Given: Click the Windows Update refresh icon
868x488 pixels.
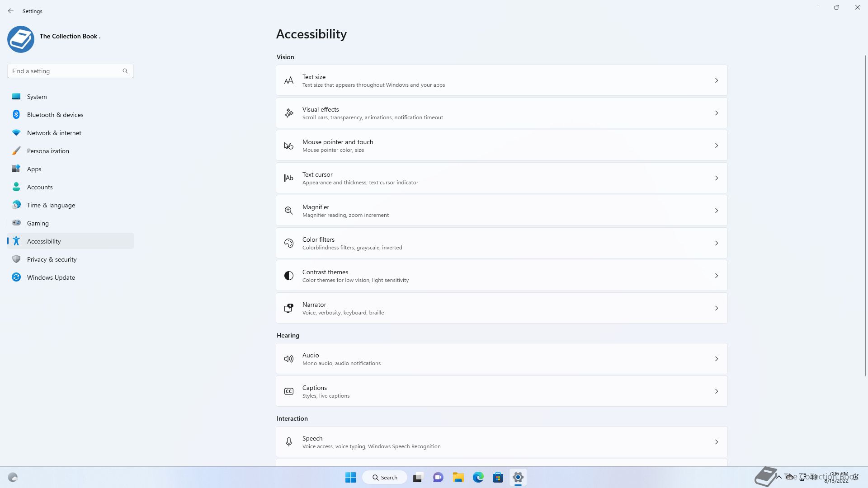Looking at the screenshot, I should click(x=16, y=277).
